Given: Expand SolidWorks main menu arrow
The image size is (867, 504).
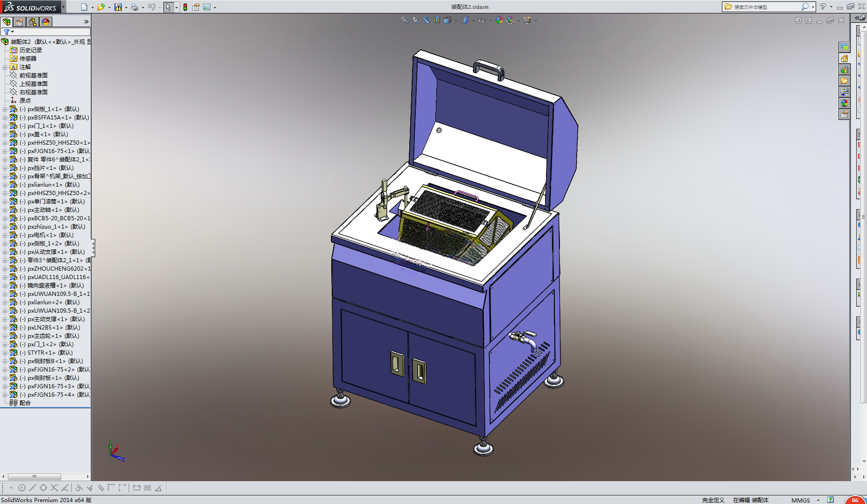Looking at the screenshot, I should (x=63, y=7).
